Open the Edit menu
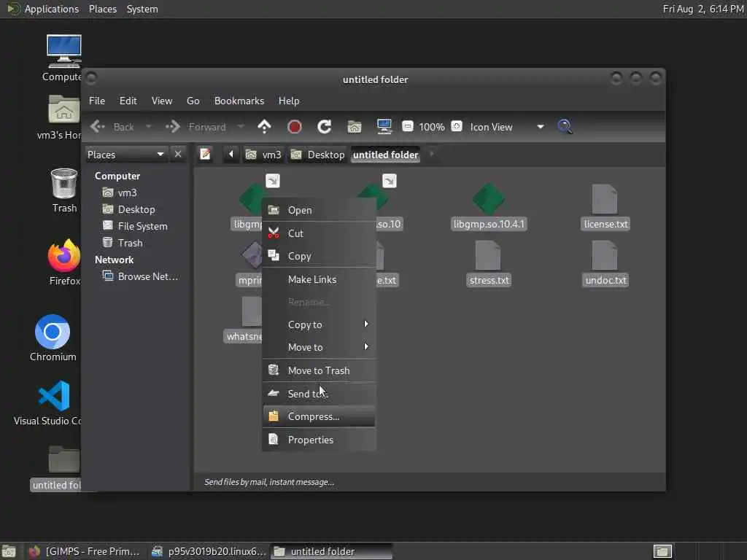747x560 pixels. click(128, 101)
